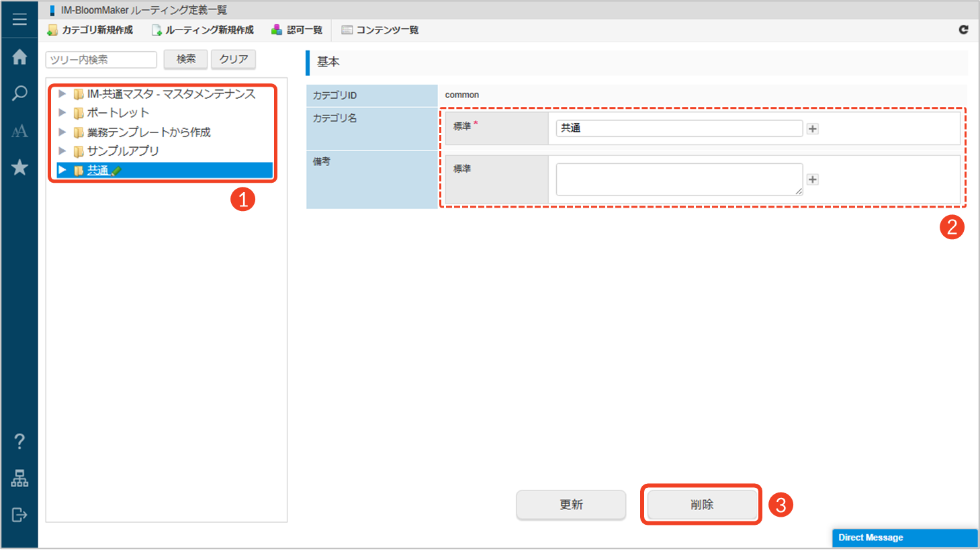
Task: Open search from the sidebar magnifier icon
Action: point(19,93)
